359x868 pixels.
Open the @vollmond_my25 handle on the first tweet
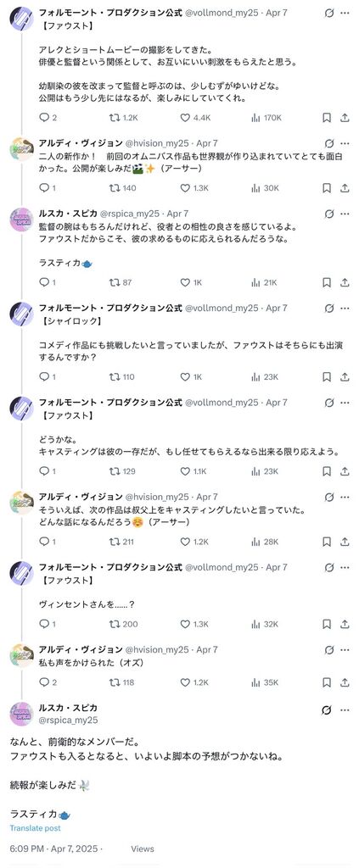coord(221,13)
